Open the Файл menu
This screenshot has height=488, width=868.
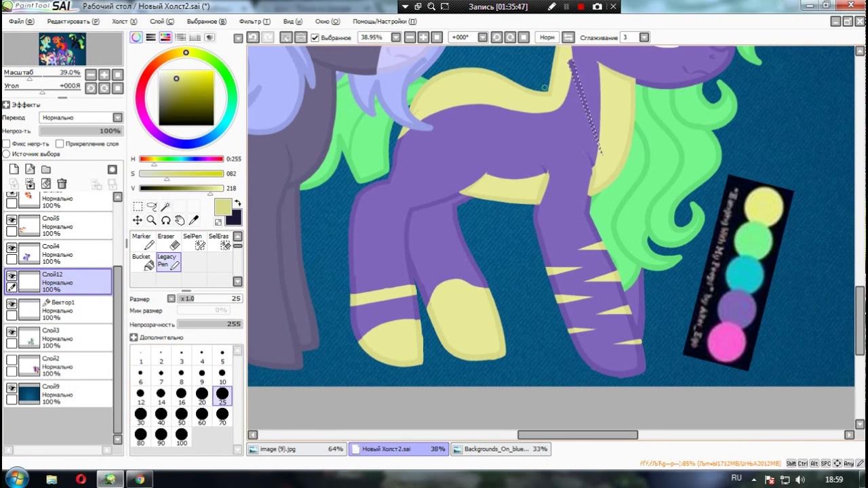(x=21, y=22)
